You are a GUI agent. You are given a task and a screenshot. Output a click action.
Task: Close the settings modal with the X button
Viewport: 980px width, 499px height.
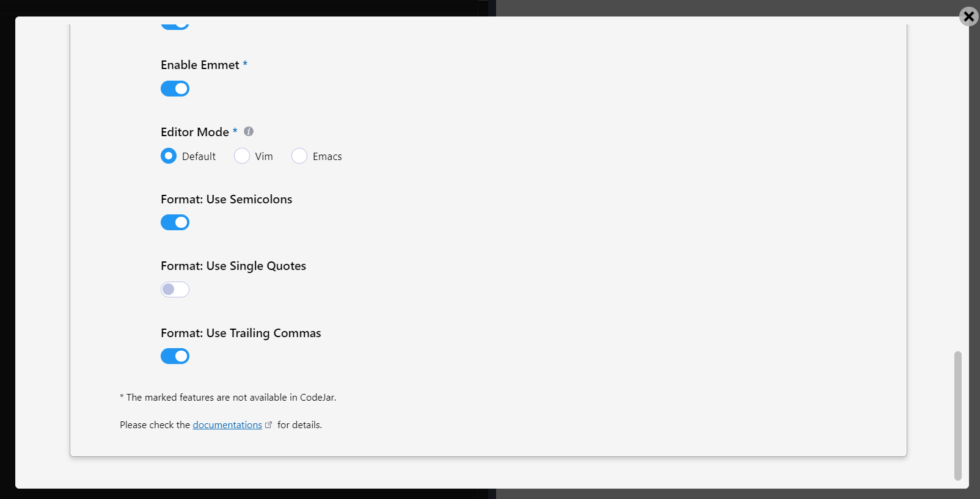(968, 16)
